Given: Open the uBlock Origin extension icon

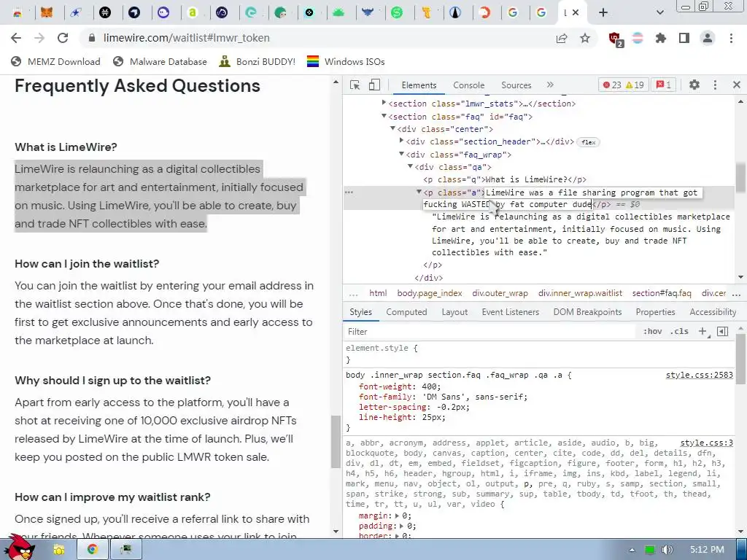Looking at the screenshot, I should coord(616,39).
